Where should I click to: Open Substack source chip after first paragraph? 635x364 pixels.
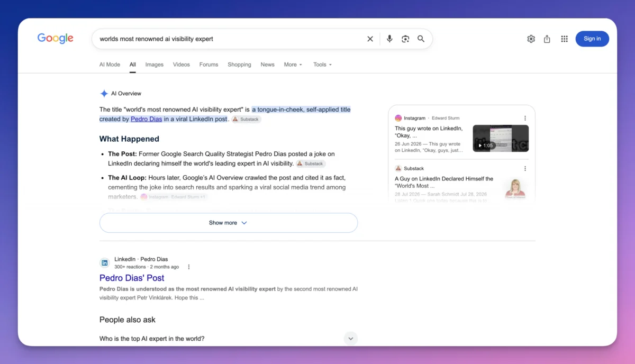pos(246,120)
